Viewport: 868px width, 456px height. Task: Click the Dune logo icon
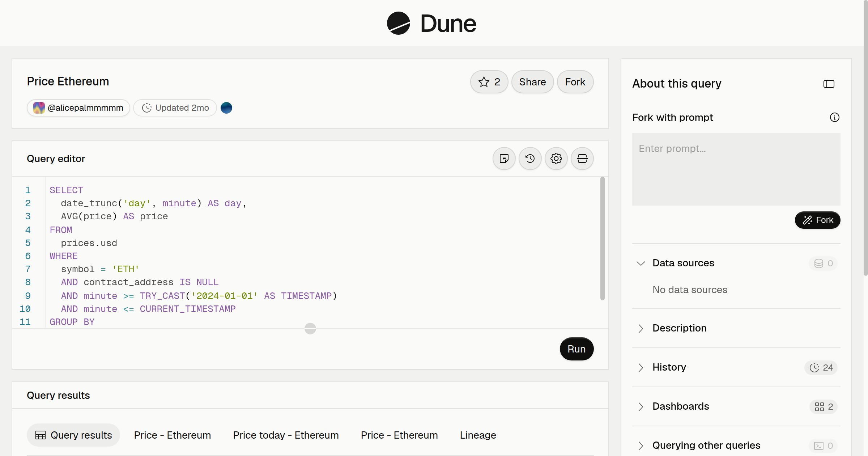click(398, 23)
